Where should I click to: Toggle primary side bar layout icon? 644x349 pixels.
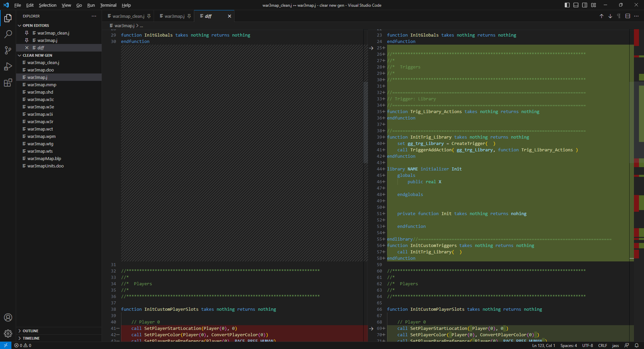point(567,5)
